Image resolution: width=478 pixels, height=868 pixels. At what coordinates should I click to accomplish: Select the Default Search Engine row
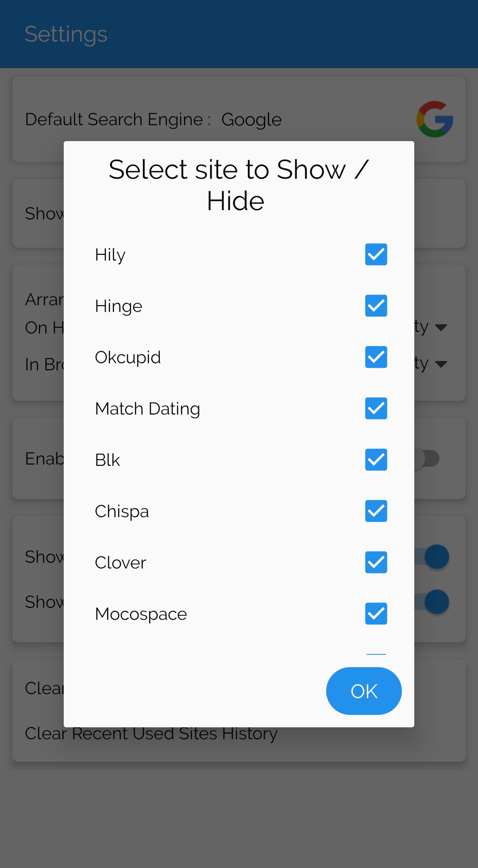153,119
